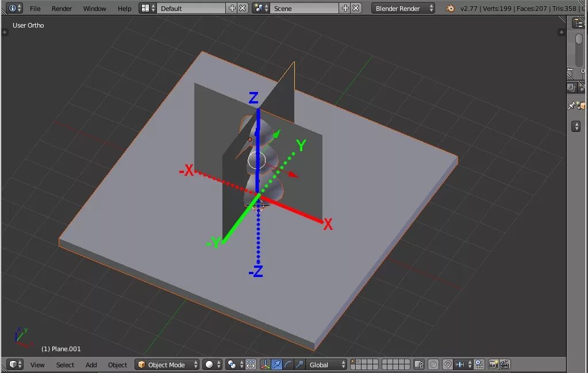Open the snap element type dropdown

tap(463, 365)
